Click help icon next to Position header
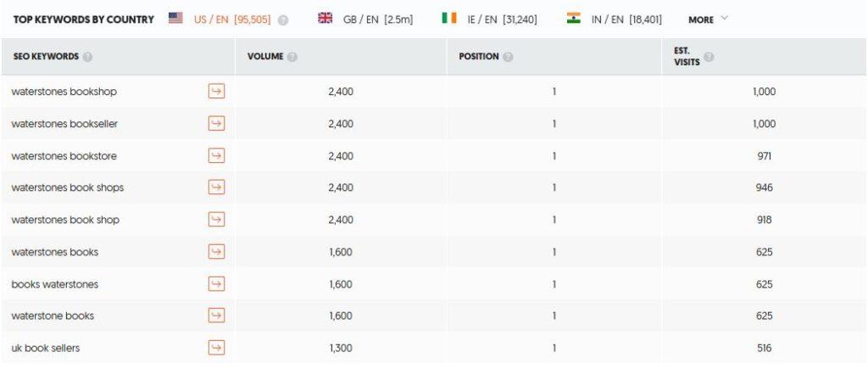The height and width of the screenshot is (369, 868). [508, 57]
